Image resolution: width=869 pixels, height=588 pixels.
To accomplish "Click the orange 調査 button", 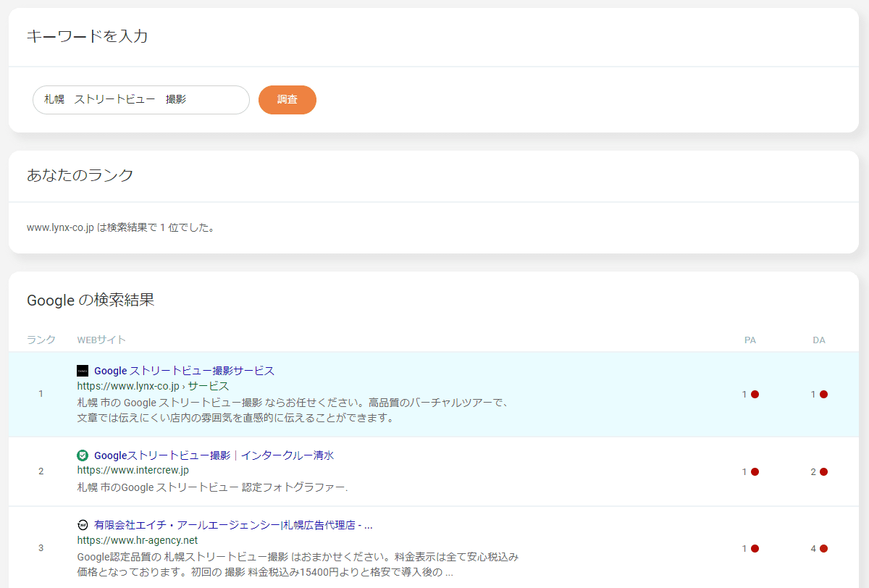I will (x=287, y=100).
